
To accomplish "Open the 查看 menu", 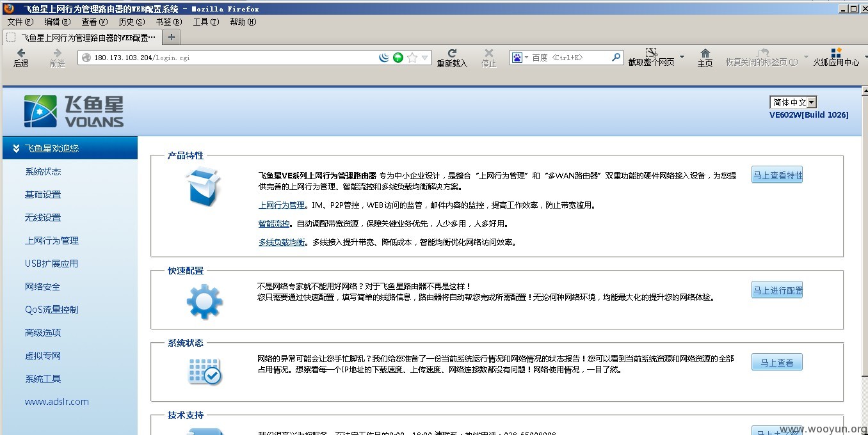I will (94, 22).
